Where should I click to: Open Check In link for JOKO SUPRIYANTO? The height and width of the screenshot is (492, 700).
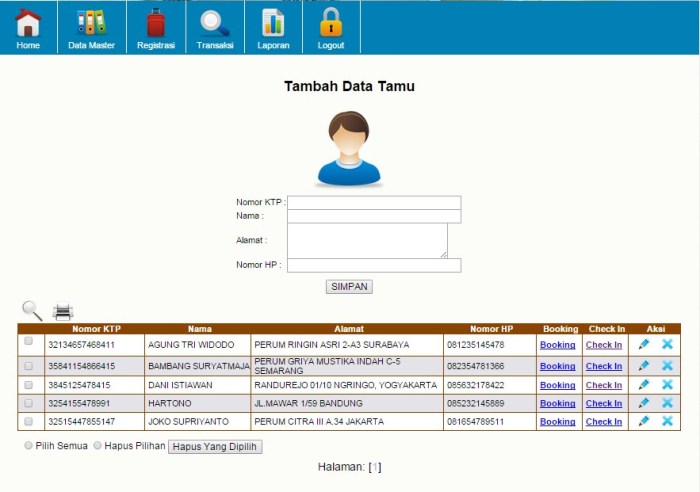point(604,421)
